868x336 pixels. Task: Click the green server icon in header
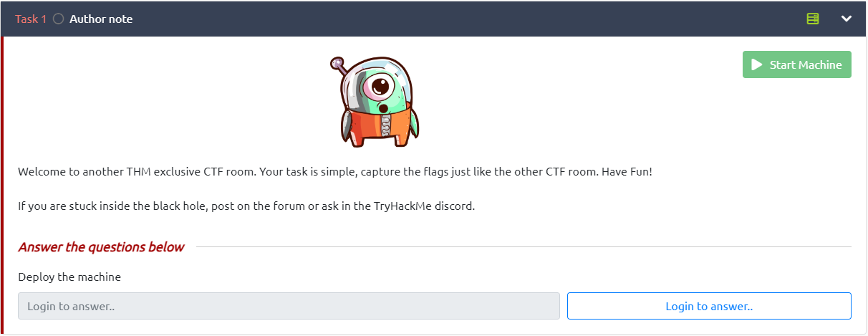[x=812, y=19]
